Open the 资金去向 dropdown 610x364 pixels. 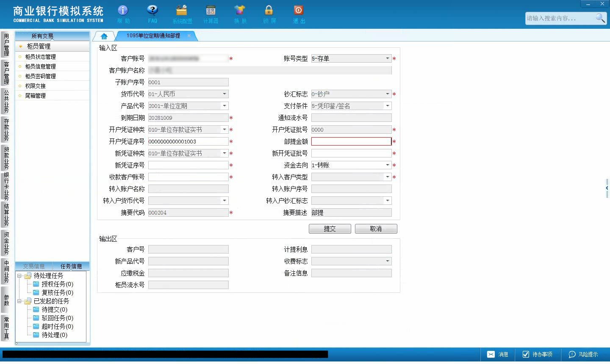(x=388, y=165)
